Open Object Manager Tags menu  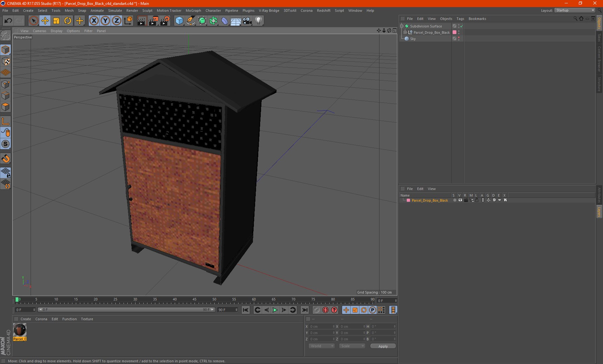tap(460, 19)
